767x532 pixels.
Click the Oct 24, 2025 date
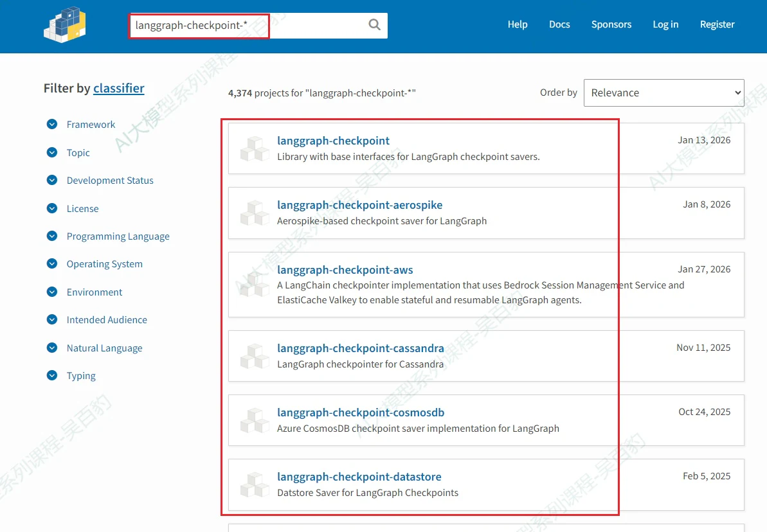705,412
